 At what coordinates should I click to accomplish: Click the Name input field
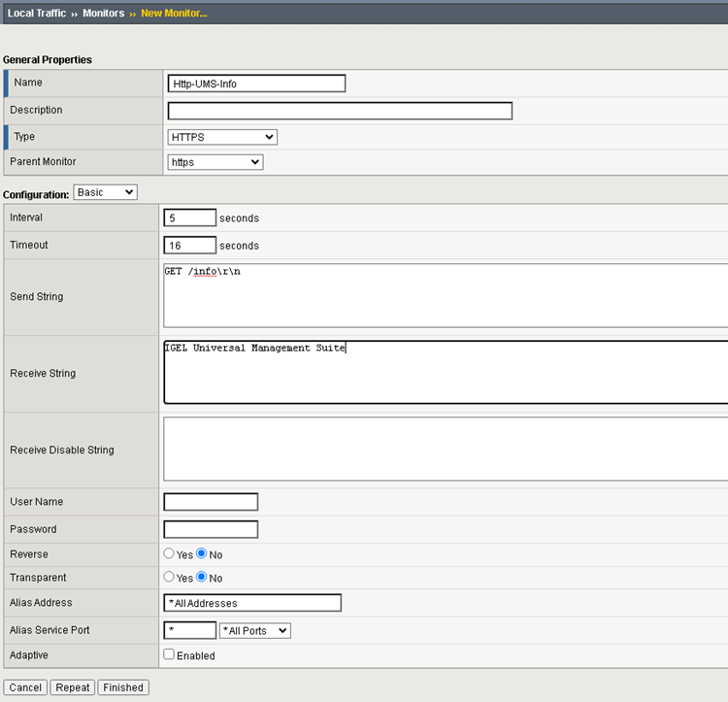pos(256,84)
